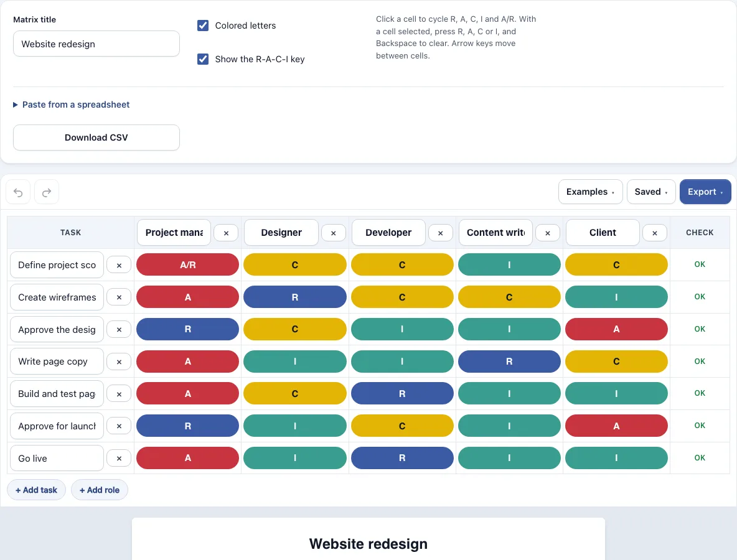
Task: Click the Add task button
Action: [x=36, y=490]
